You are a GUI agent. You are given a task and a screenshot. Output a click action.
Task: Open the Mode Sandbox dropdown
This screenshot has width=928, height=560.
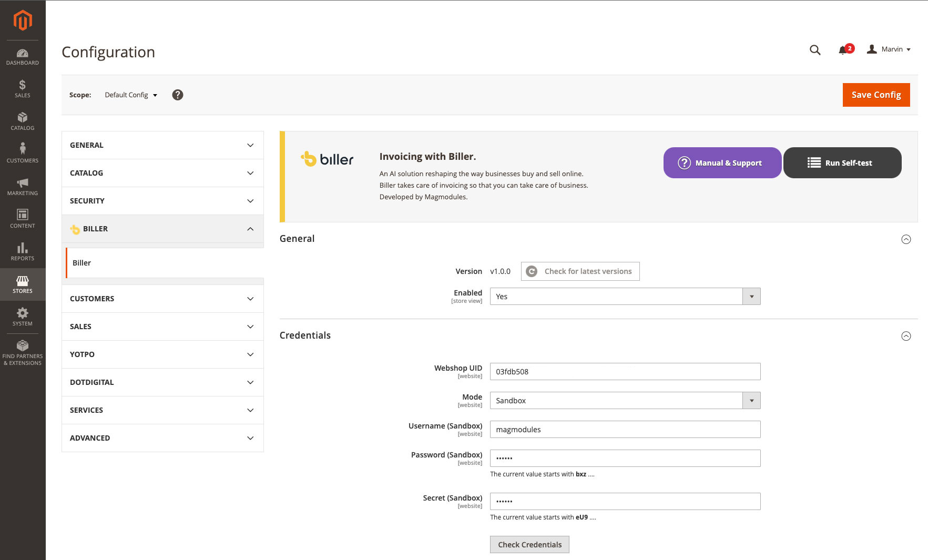tap(625, 401)
